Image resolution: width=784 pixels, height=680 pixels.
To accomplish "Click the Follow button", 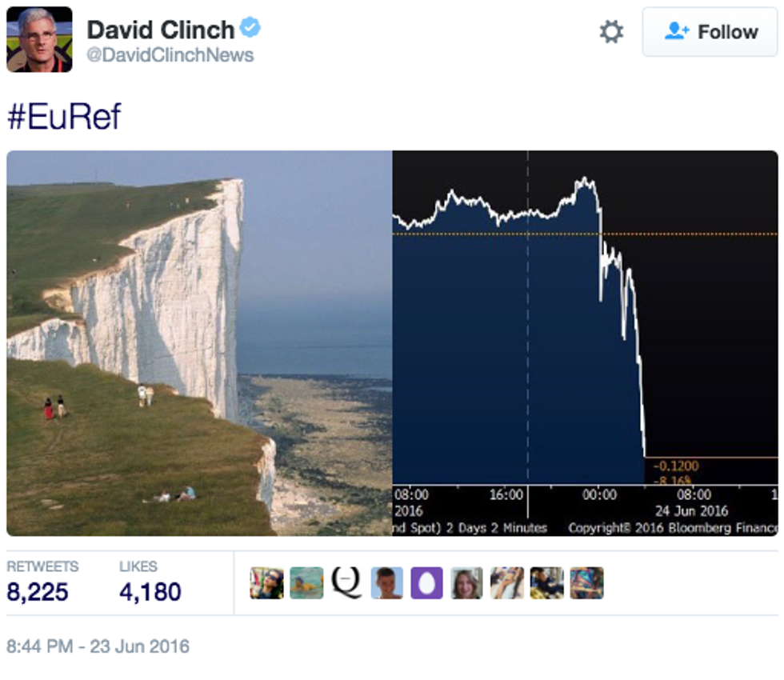I will [710, 32].
